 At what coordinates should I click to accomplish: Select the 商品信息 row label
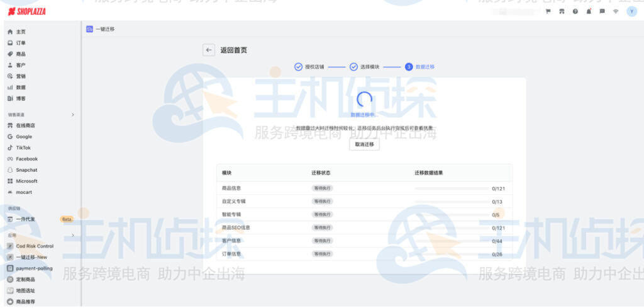coord(231,188)
